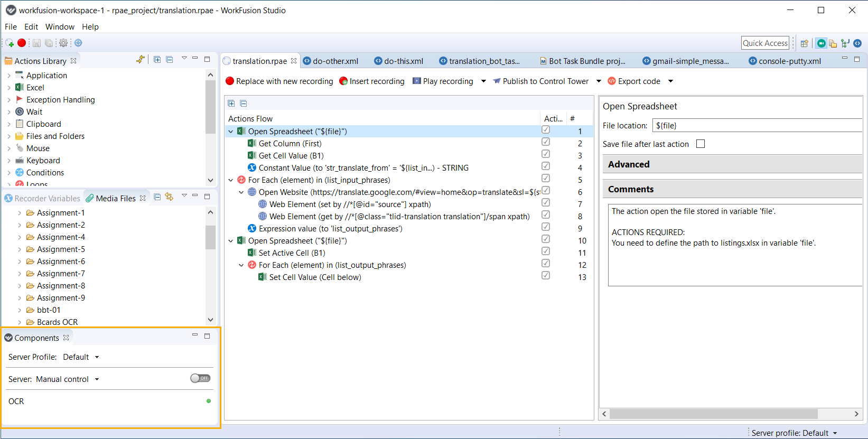Toggle active checkbox for Set Active Cell (B1)
Viewport: 868px width, 439px height.
tap(546, 251)
